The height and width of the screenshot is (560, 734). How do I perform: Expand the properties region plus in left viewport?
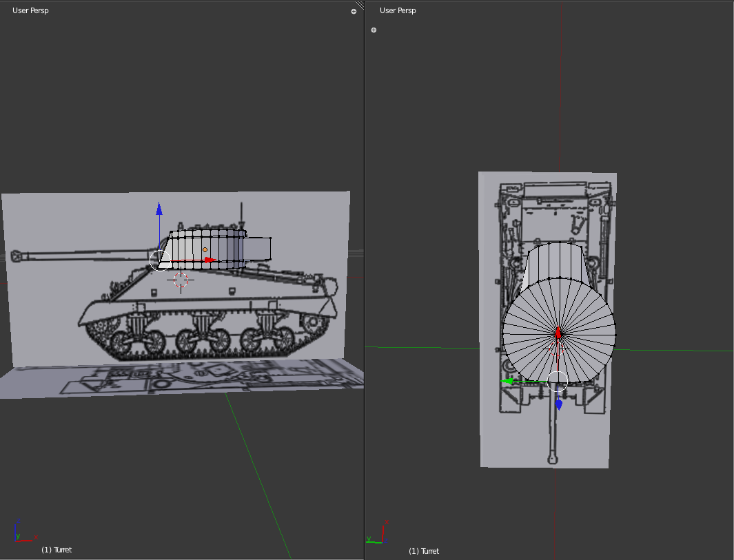click(x=354, y=12)
